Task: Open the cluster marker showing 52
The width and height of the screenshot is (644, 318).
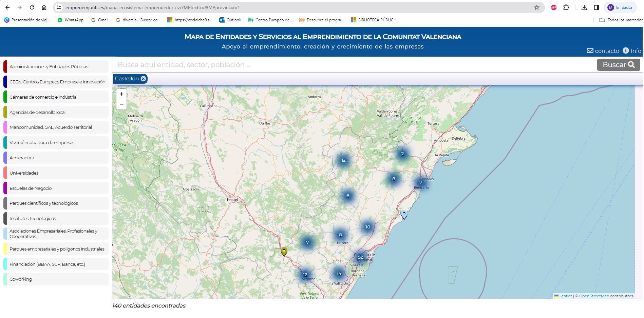Action: 360,257
